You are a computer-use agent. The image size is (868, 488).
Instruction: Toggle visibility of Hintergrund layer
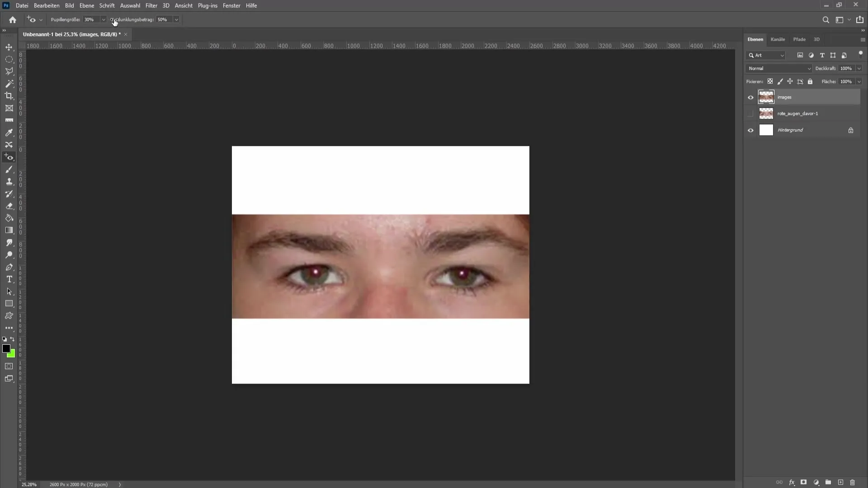(x=750, y=130)
